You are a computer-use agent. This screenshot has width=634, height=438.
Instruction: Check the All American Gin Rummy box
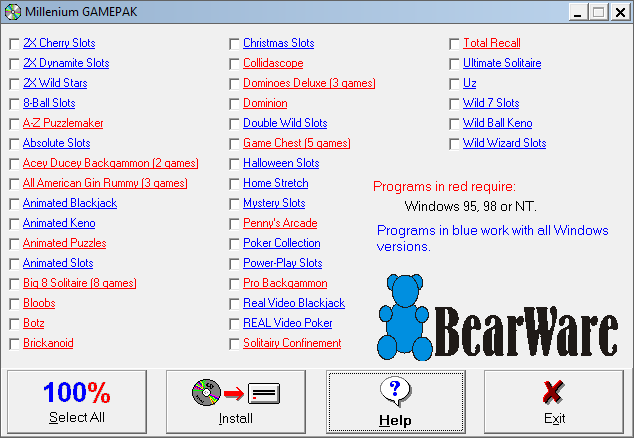pos(14,184)
